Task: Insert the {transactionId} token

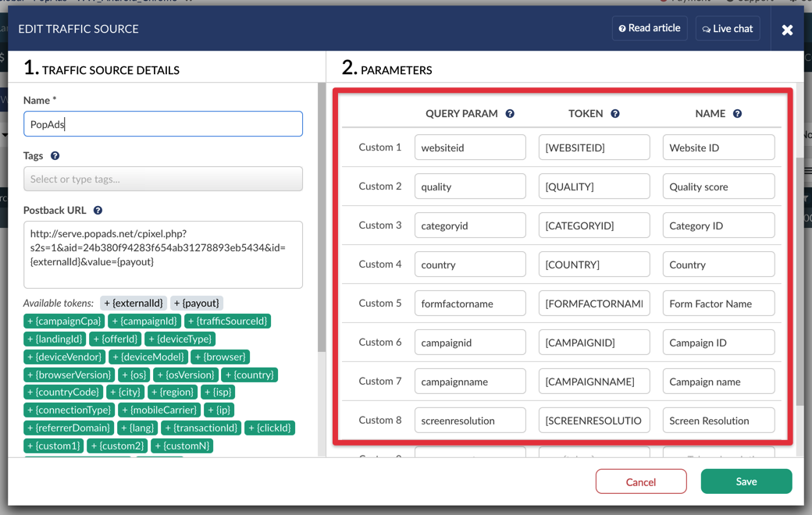Action: pos(201,428)
